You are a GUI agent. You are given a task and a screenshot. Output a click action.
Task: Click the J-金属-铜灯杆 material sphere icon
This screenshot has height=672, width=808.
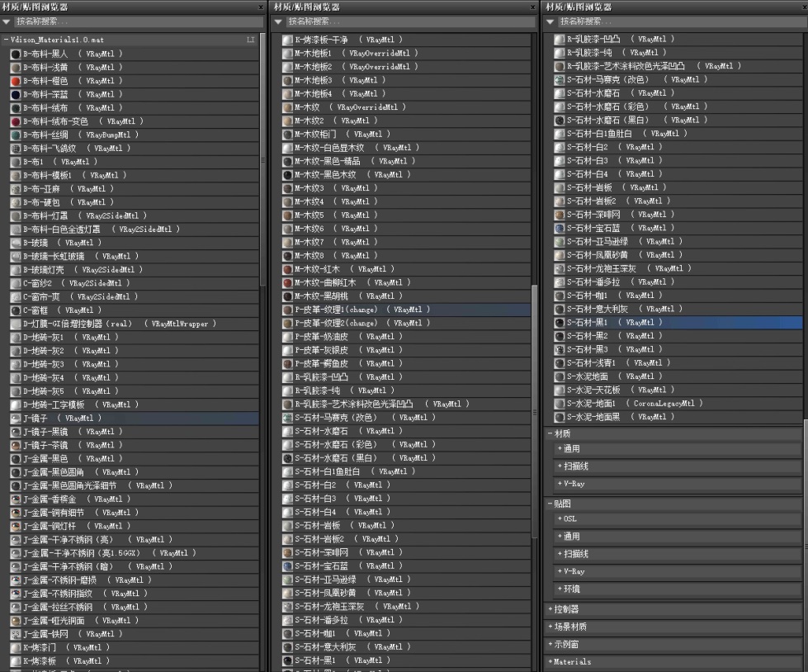pos(16,526)
